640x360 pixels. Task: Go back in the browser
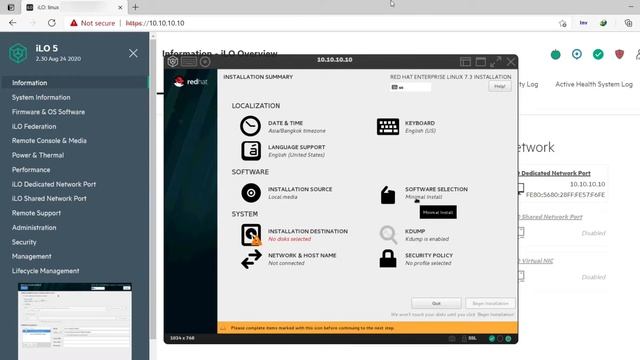(13, 23)
